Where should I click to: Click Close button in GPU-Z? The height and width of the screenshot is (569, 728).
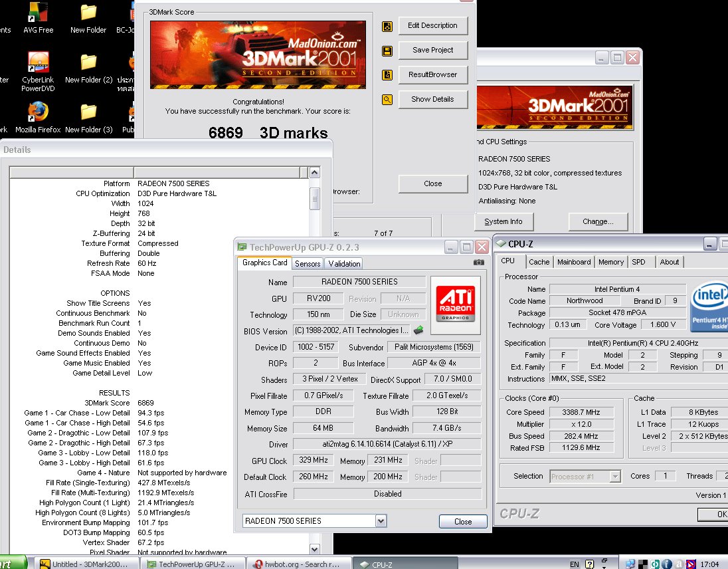(463, 522)
